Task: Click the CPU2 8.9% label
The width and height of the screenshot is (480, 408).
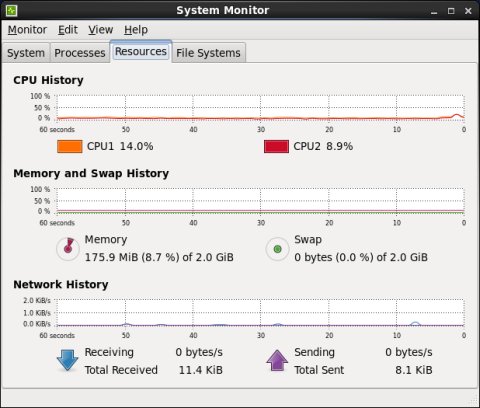Action: coord(323,146)
